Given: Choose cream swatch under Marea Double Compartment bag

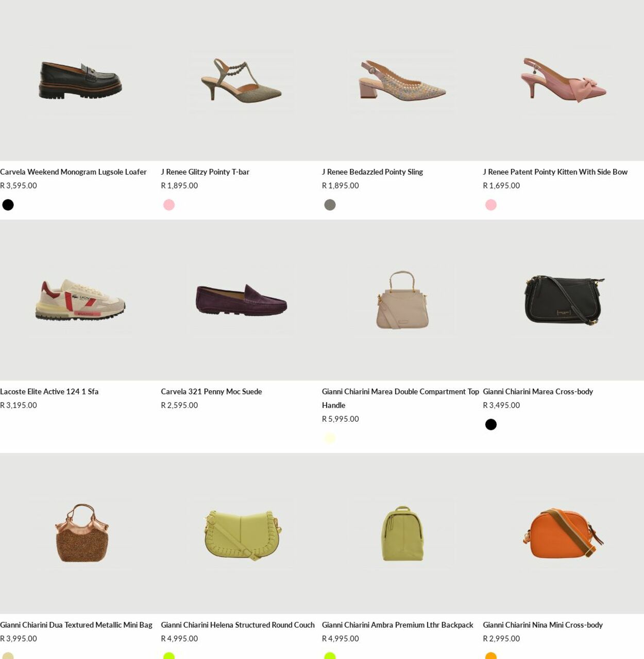Looking at the screenshot, I should pyautogui.click(x=330, y=438).
